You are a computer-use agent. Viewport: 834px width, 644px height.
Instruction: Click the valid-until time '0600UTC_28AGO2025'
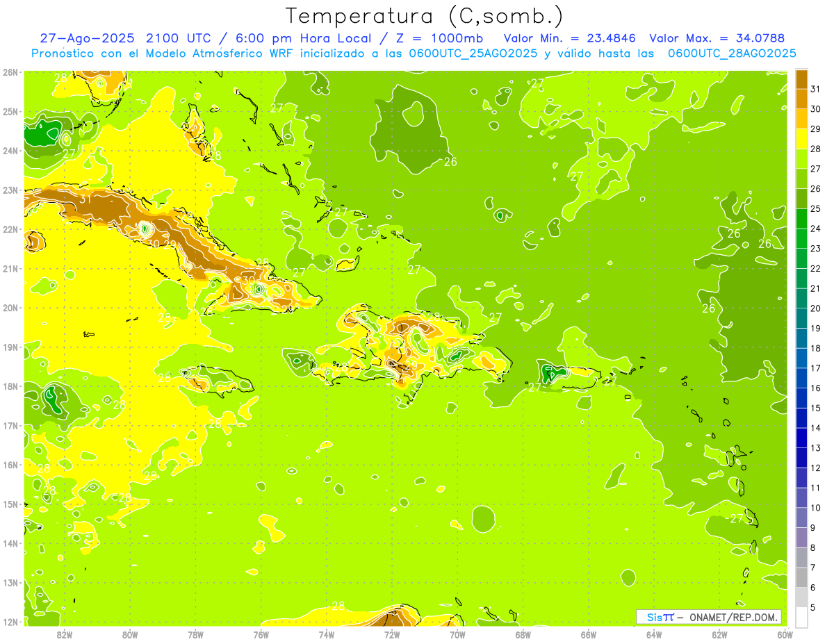732,53
